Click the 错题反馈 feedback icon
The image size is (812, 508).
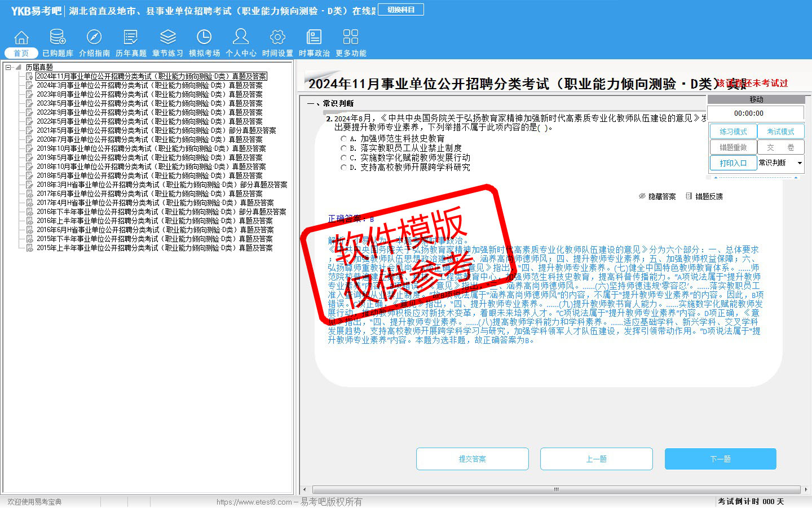689,196
